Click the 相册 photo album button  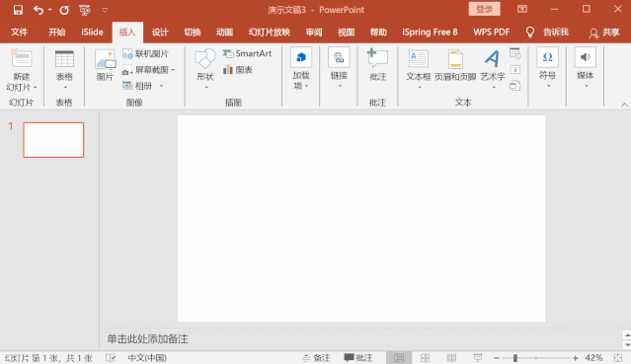pos(138,86)
